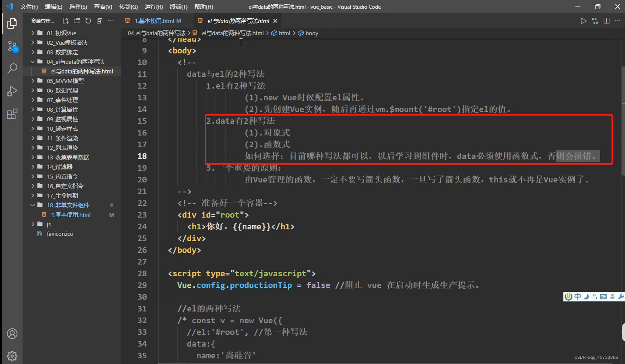Select the 13_收集表单数据 folder
The image size is (625, 364).
coord(71,157)
